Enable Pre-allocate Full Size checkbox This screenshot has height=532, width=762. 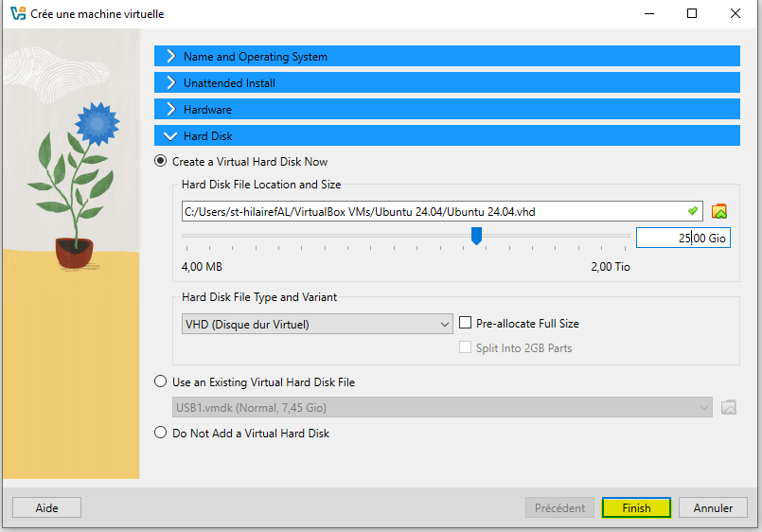[466, 324]
